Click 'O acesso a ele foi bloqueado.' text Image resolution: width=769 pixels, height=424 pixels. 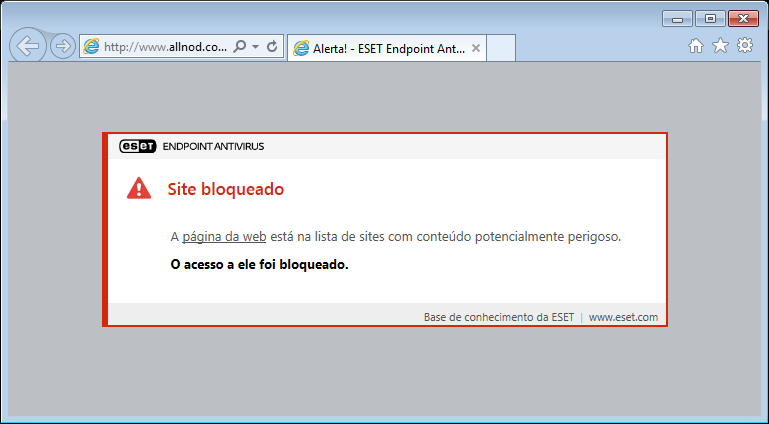(x=259, y=265)
